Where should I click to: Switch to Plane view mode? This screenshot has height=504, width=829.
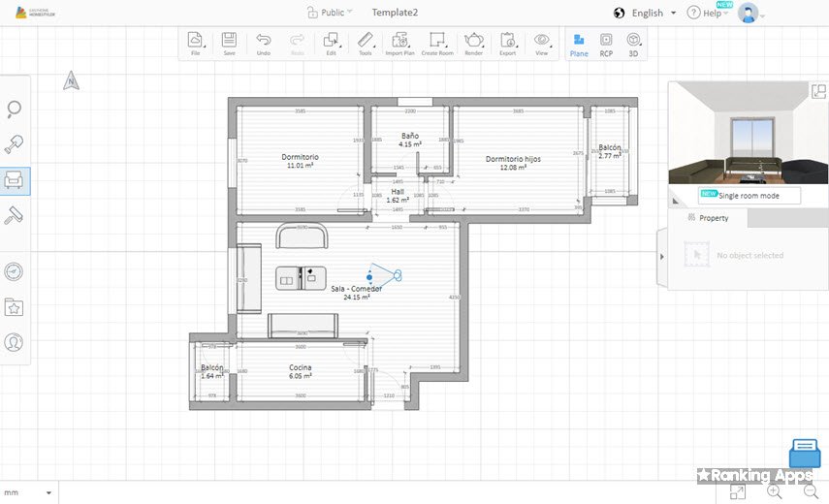point(579,44)
